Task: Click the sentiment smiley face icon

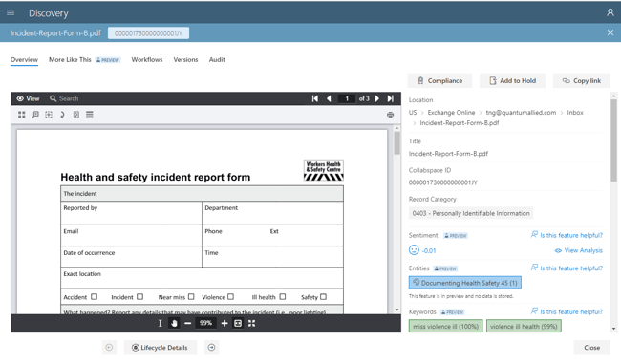Action: [414, 250]
